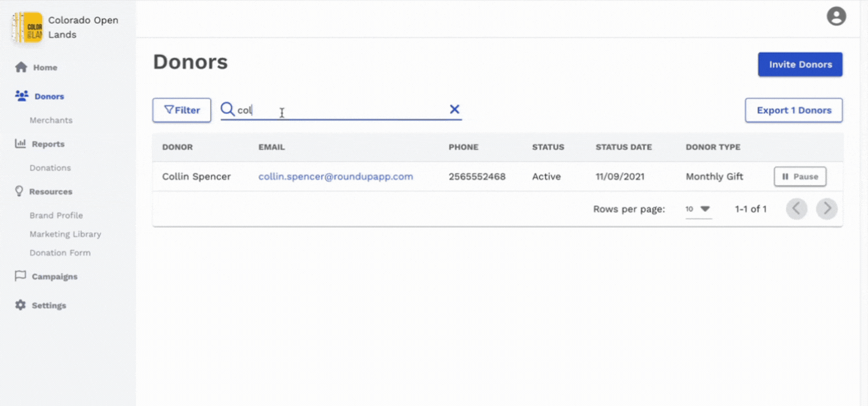Open the rows per page dropdown

pos(698,209)
